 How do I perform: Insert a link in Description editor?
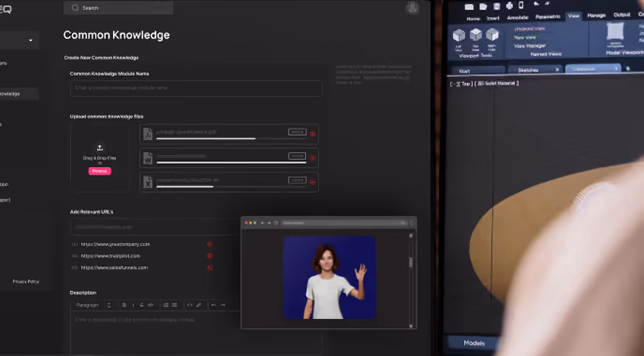[x=150, y=305]
